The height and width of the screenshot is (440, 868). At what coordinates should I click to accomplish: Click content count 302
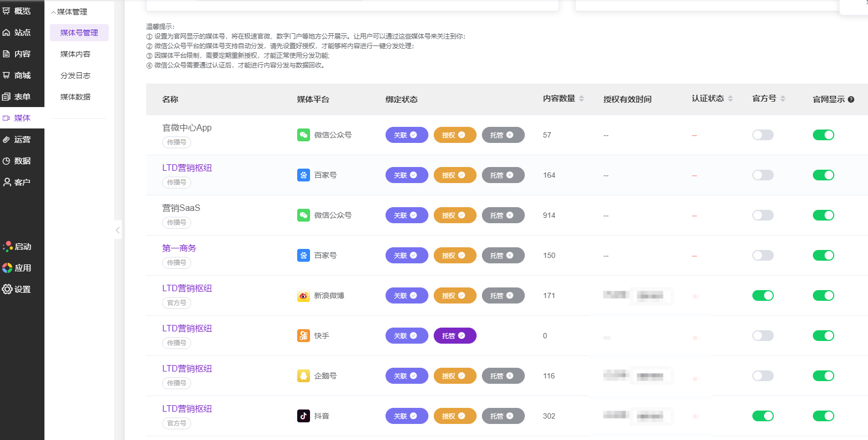(549, 416)
